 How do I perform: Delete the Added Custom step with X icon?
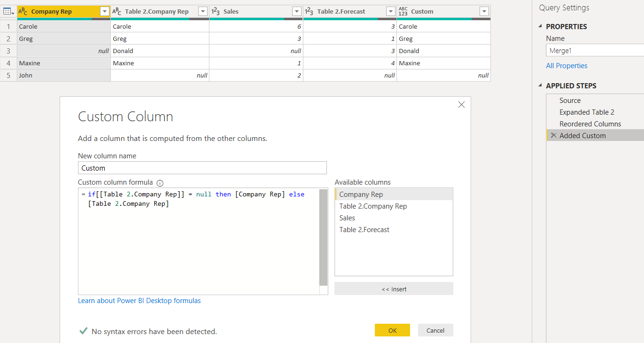point(553,135)
